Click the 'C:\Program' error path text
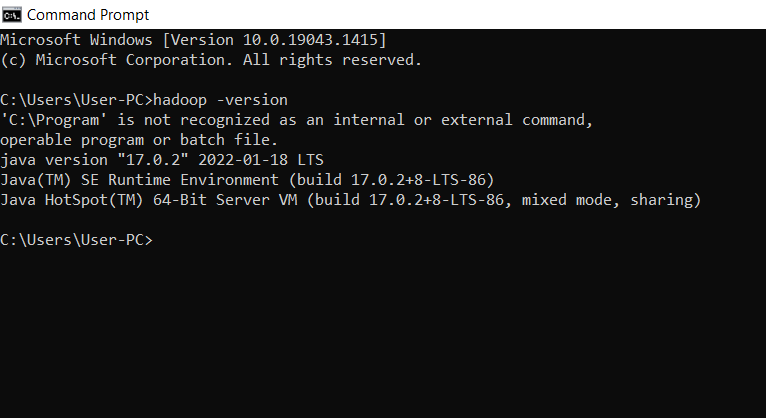 [53, 120]
